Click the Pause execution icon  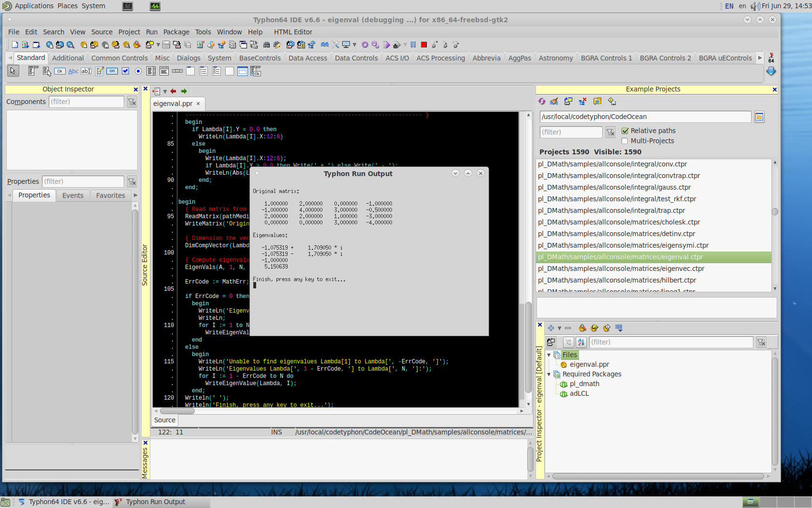(413, 45)
